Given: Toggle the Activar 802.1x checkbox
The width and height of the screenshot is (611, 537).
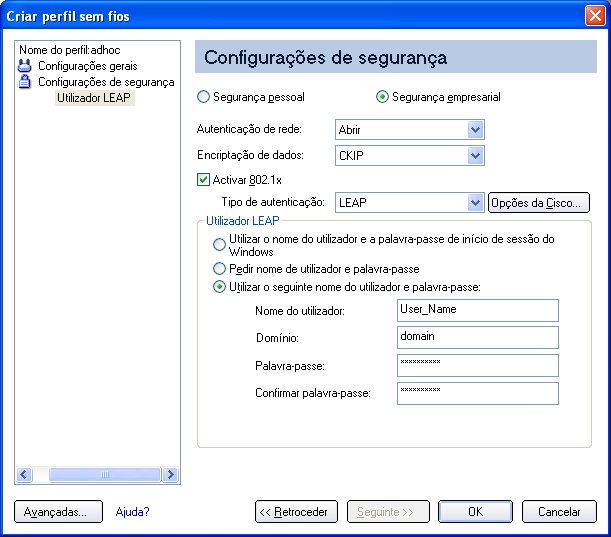Looking at the screenshot, I should pyautogui.click(x=203, y=180).
